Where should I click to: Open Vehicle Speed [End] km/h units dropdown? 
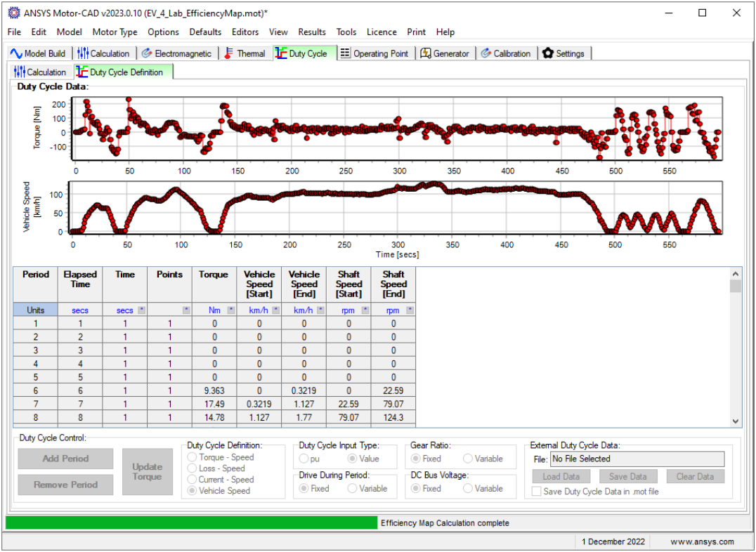[320, 310]
